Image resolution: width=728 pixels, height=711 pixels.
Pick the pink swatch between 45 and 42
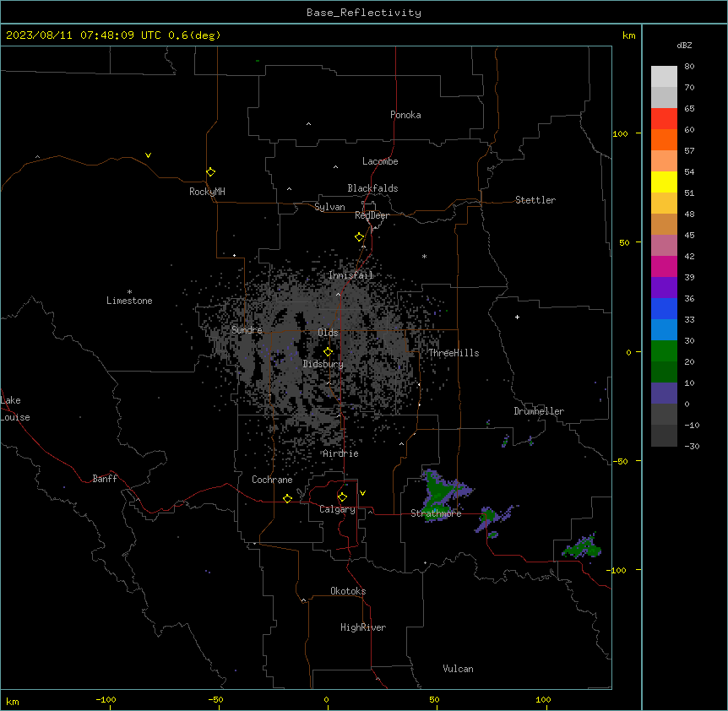664,246
